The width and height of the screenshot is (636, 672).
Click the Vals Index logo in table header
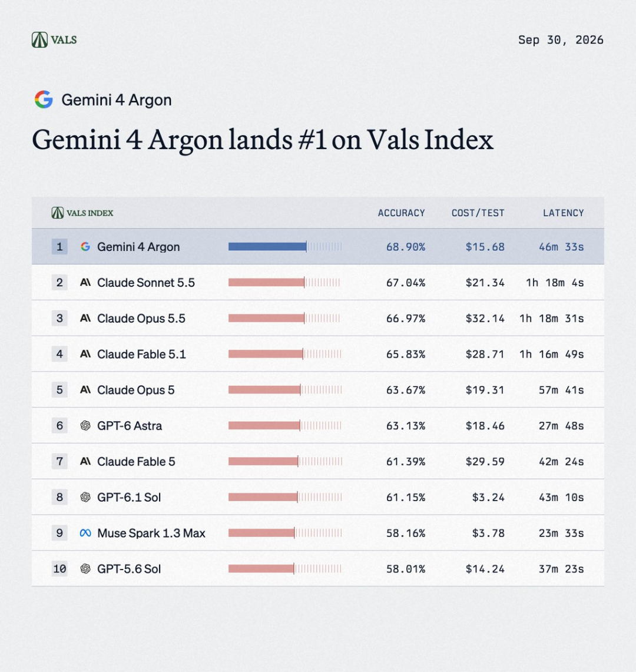82,213
